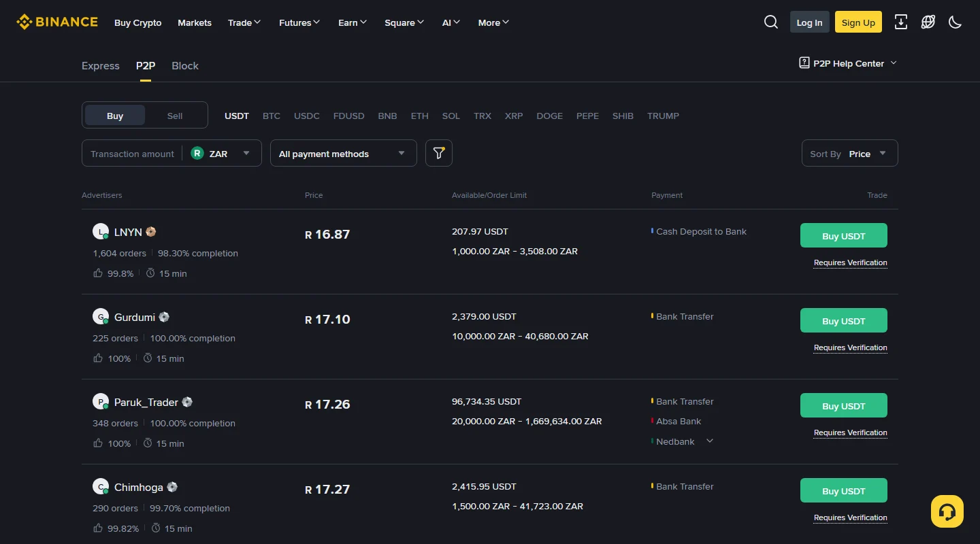This screenshot has width=980, height=544.
Task: Buy USDT from LNYN
Action: tap(844, 235)
